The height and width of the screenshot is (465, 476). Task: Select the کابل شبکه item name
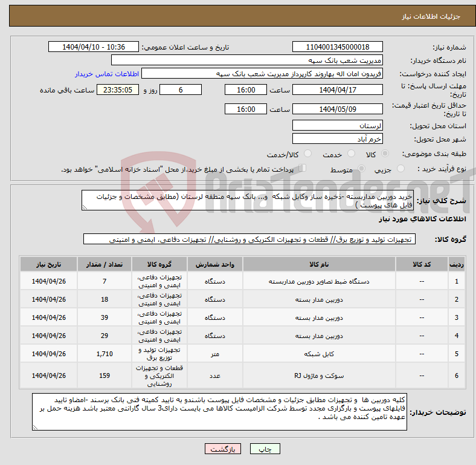click(319, 354)
